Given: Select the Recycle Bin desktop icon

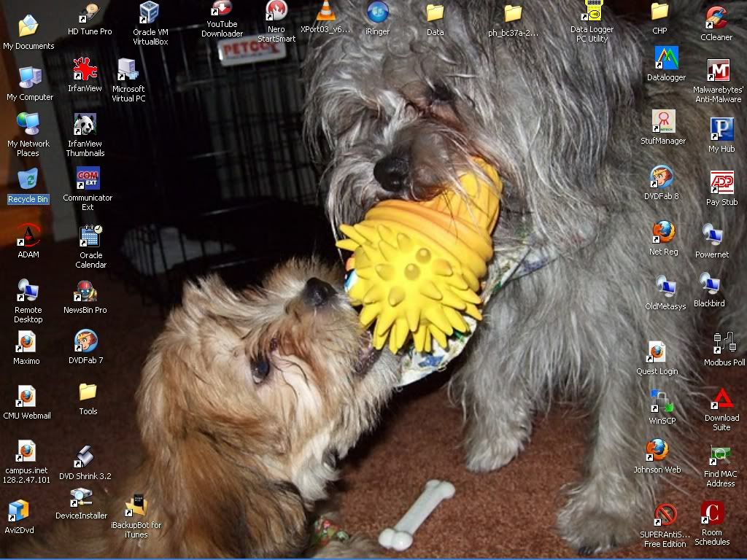Looking at the screenshot, I should pos(28,180).
